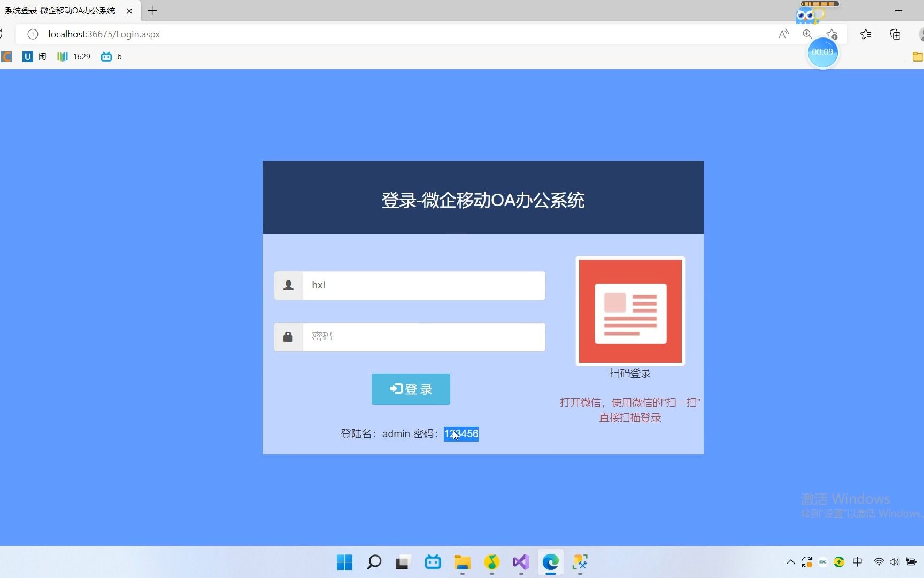This screenshot has height=578, width=924.
Task: Click the address bar URL localhost:36675/Login.aspx
Action: click(104, 34)
